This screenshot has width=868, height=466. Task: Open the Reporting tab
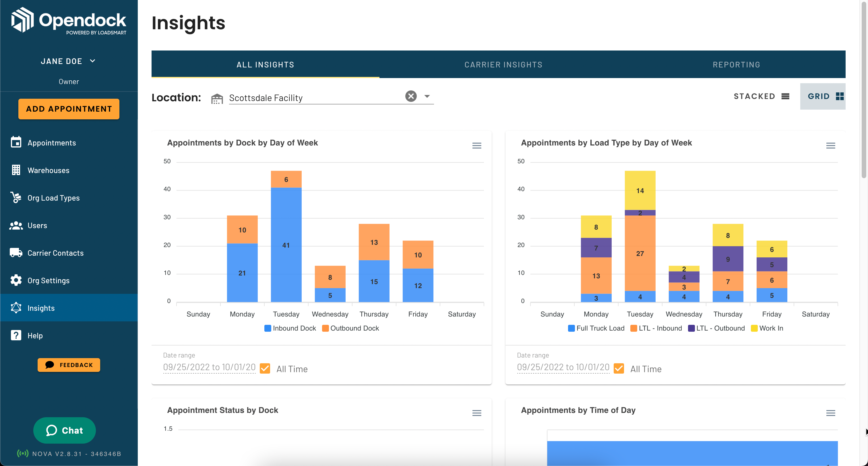[736, 65]
